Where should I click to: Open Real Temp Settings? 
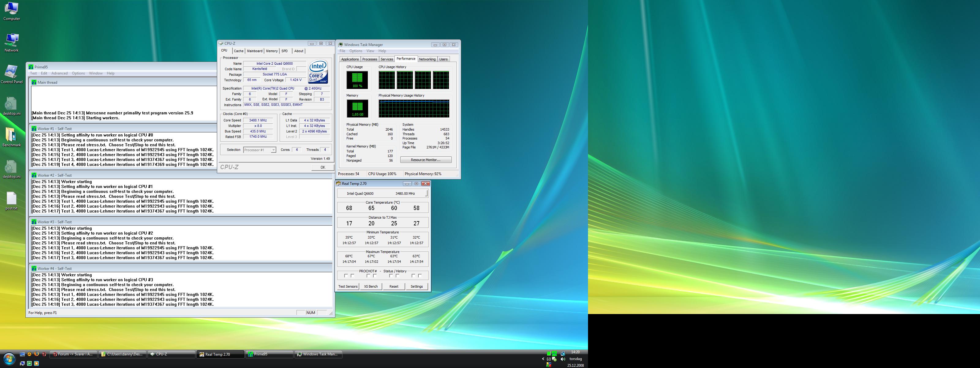tap(417, 286)
